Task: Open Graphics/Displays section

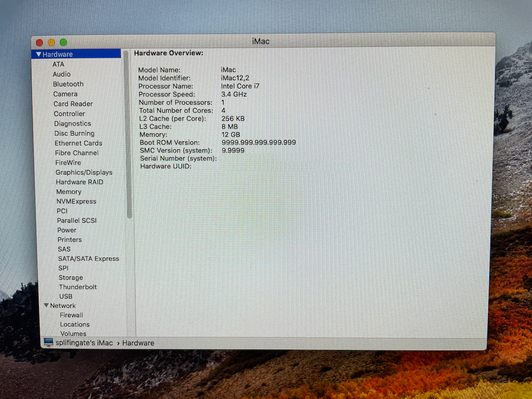Action: (84, 172)
